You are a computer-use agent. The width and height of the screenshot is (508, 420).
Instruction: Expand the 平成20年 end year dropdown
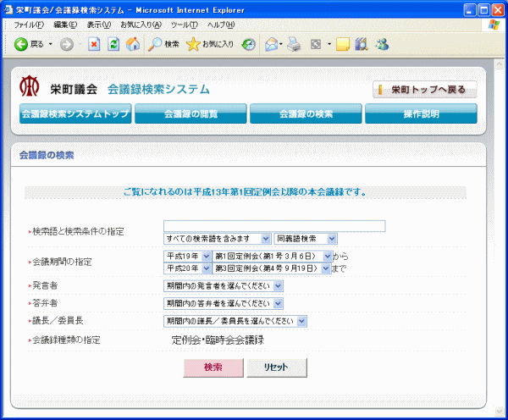click(187, 268)
